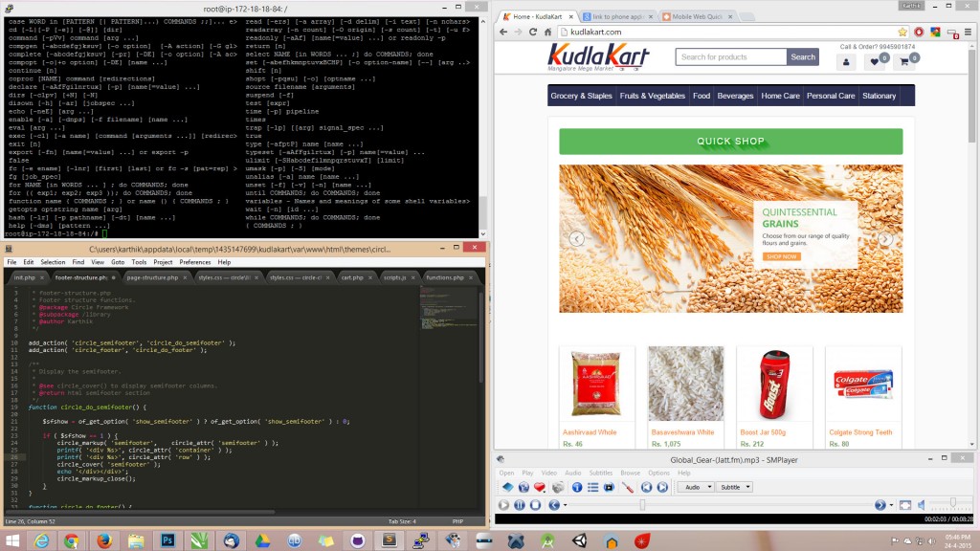Switch to the page-structure.php tab

coord(153,277)
